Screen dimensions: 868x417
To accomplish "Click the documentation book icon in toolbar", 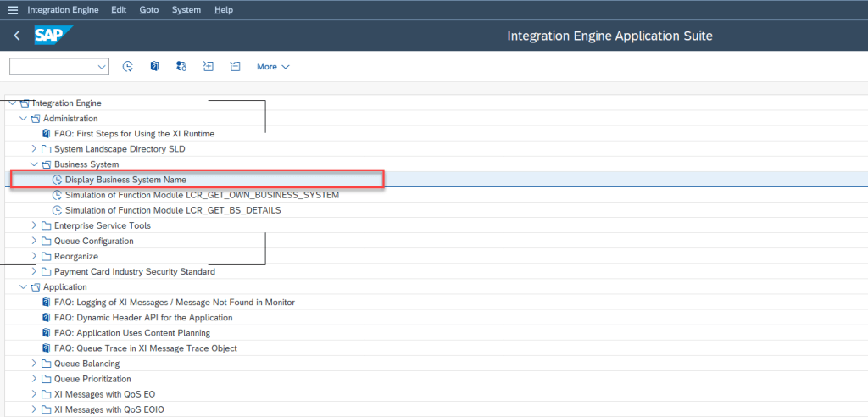I will (154, 66).
